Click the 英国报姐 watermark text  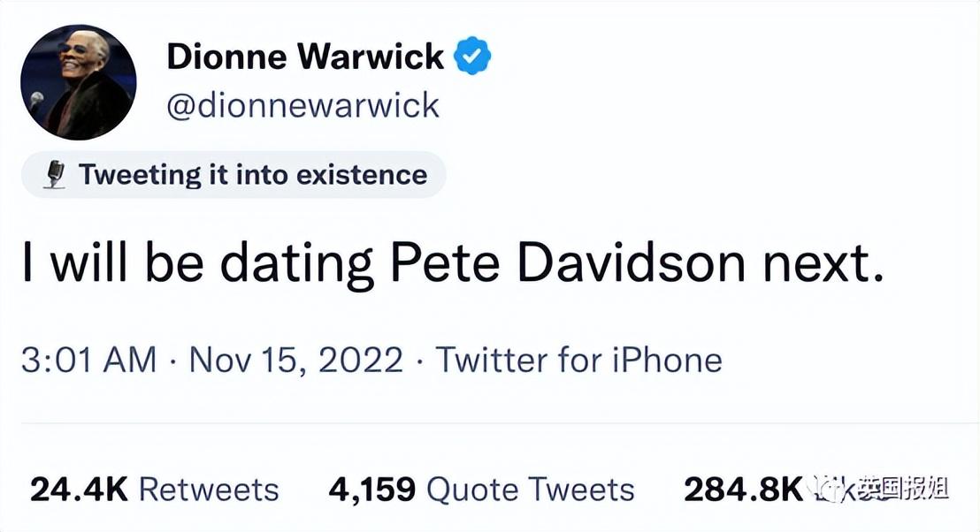click(x=903, y=488)
